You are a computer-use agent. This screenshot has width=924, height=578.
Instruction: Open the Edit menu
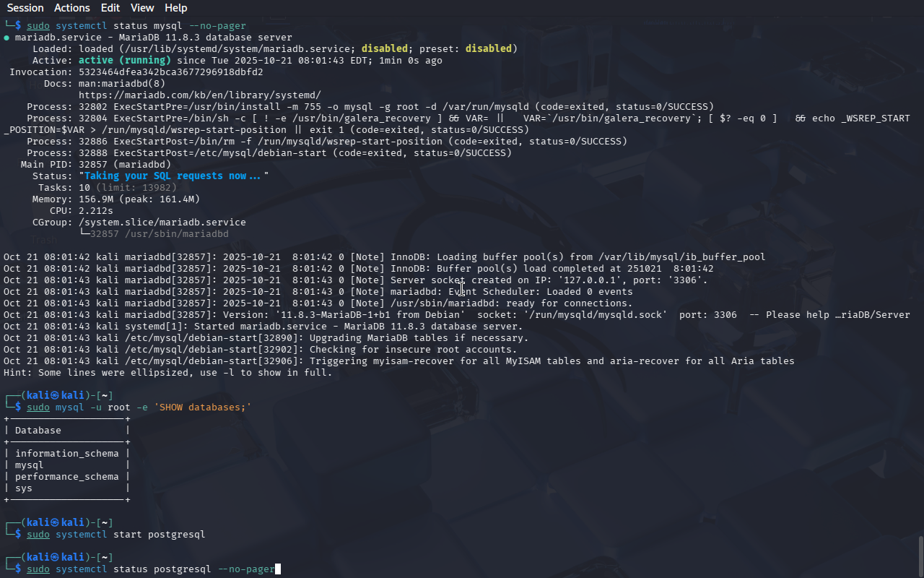[110, 8]
